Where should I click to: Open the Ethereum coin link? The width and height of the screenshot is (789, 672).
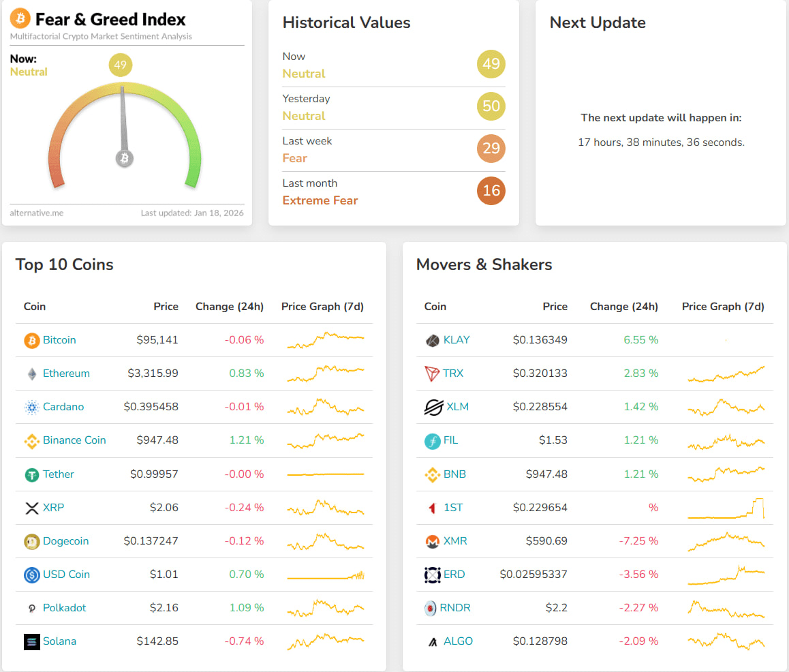click(x=66, y=373)
